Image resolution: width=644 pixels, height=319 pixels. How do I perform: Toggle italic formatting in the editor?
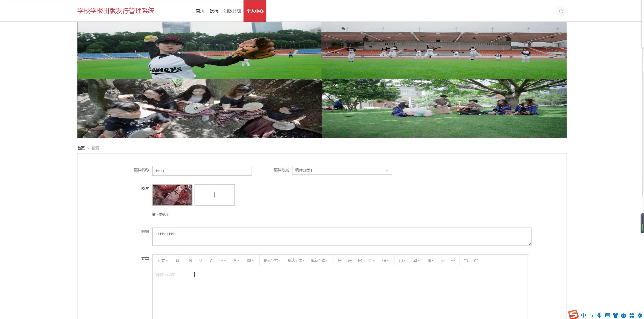[211, 261]
